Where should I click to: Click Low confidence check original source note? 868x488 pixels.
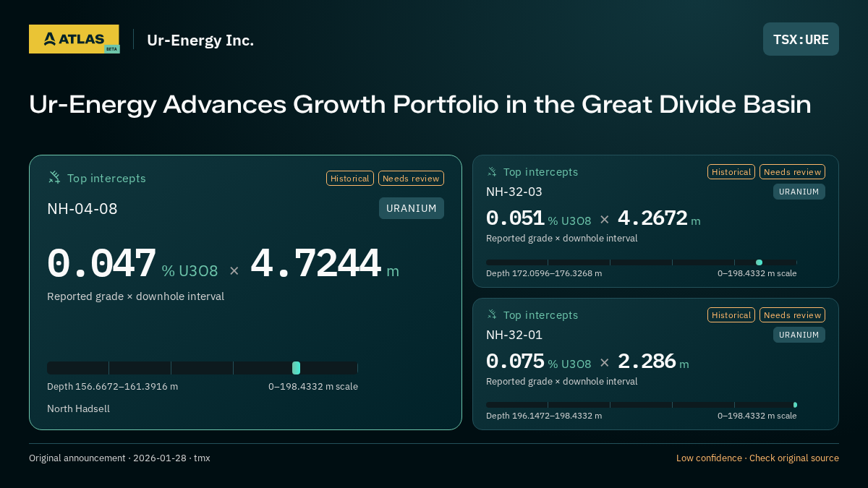pyautogui.click(x=757, y=458)
